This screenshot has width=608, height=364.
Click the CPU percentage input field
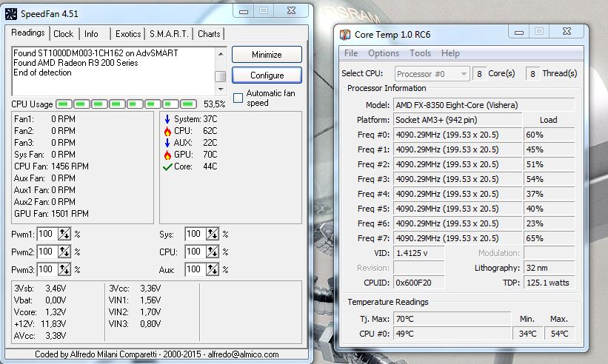196,252
